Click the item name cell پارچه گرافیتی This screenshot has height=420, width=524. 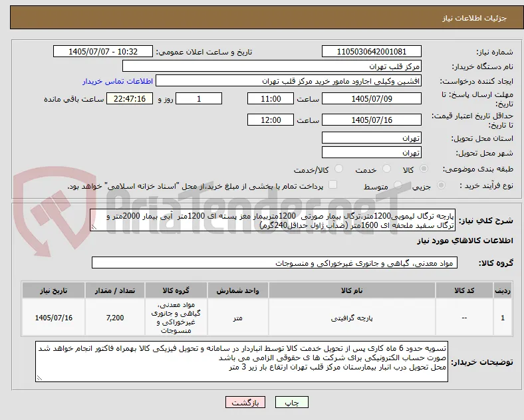352,318
